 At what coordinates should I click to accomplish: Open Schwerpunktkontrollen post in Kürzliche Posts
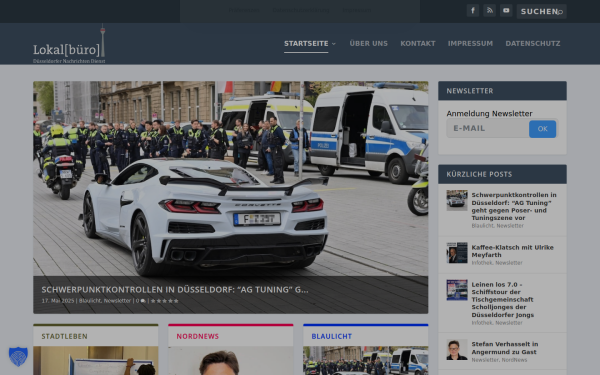coord(514,207)
